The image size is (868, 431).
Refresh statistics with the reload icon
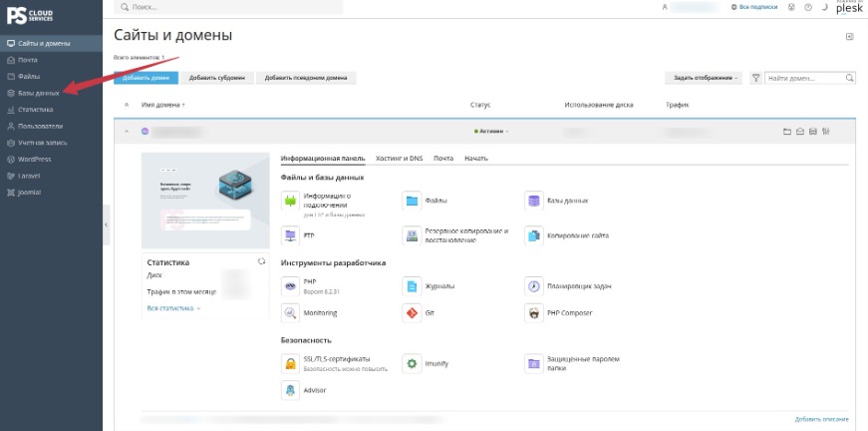point(261,261)
